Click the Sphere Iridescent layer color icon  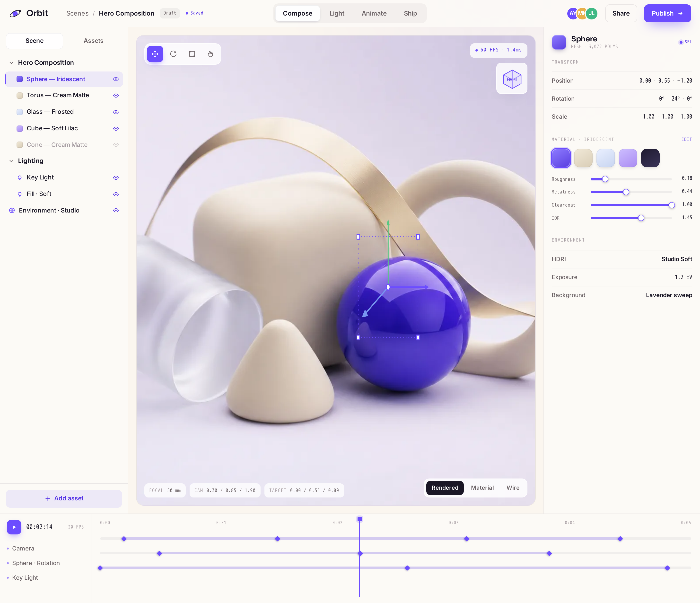(20, 79)
